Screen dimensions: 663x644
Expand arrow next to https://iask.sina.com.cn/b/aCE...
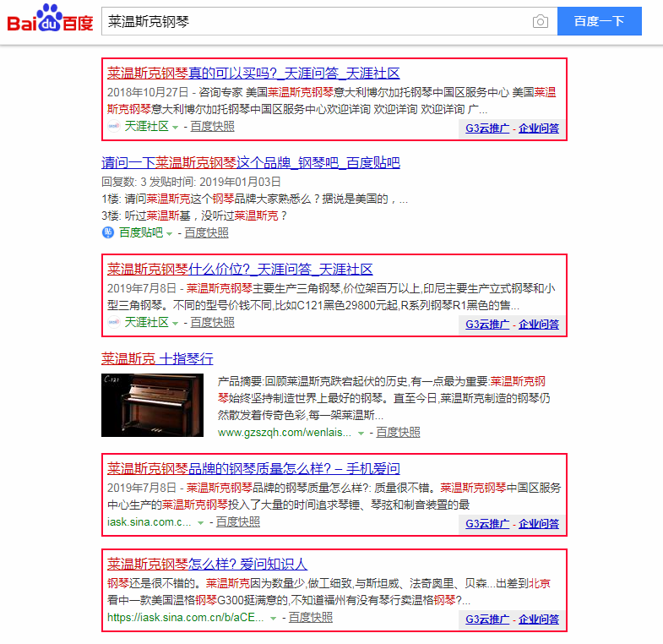click(273, 619)
